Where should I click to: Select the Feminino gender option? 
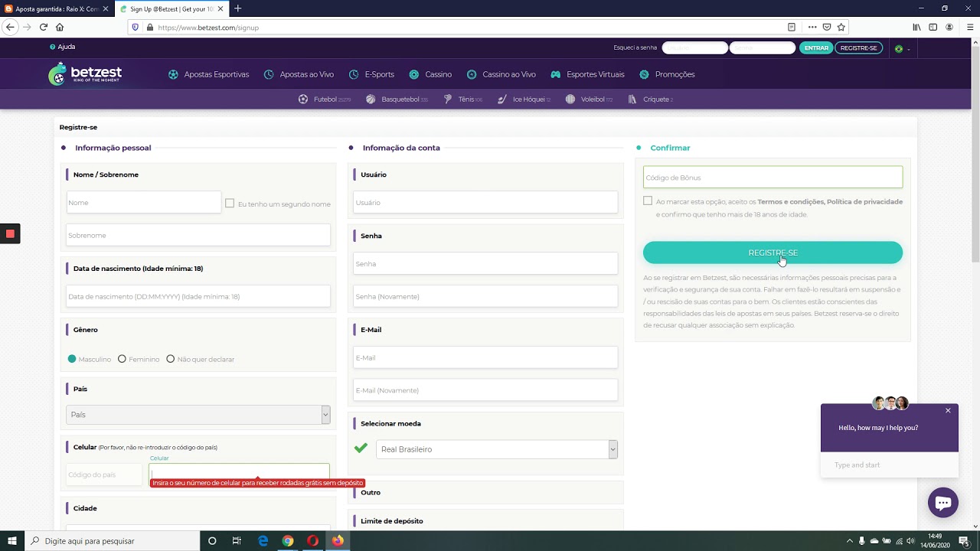coord(122,359)
